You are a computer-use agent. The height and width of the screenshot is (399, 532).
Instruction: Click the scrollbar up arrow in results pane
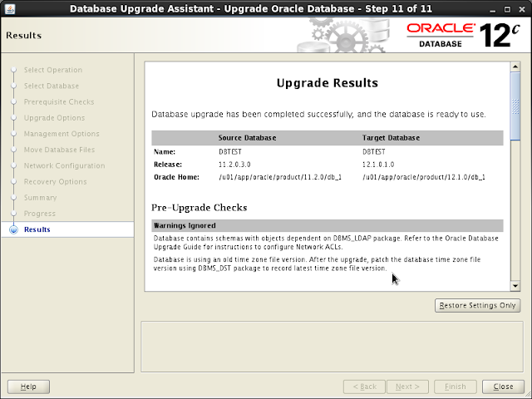pyautogui.click(x=515, y=66)
